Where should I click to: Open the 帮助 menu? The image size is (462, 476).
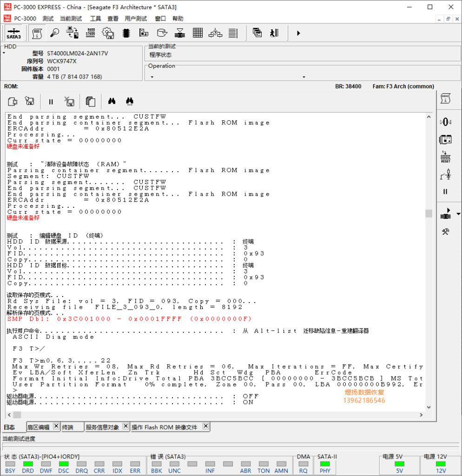[178, 19]
